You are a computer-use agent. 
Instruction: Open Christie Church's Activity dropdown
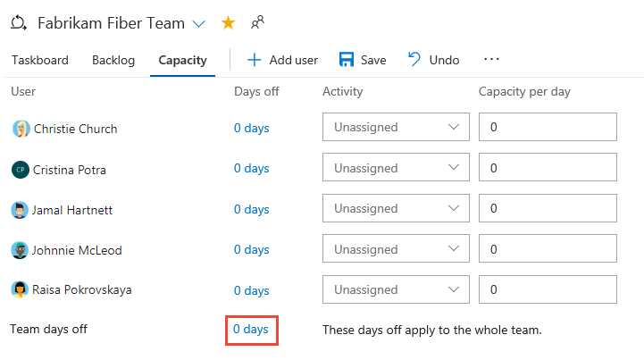396,127
